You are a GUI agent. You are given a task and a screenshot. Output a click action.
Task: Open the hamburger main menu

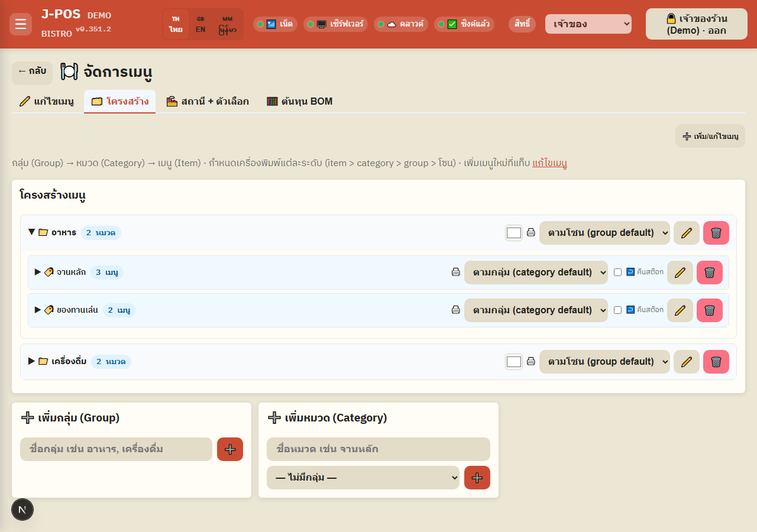21,24
